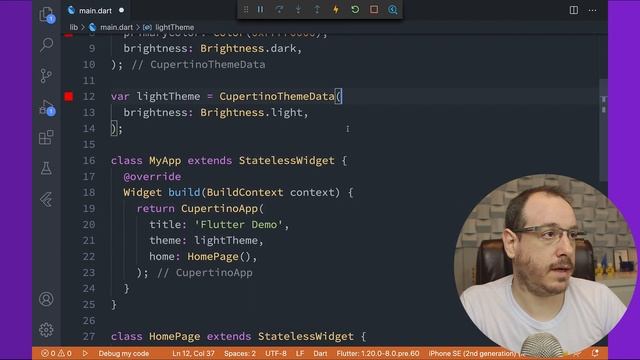
Task: Close the unsaved main.dart tab dot
Action: click(121, 10)
